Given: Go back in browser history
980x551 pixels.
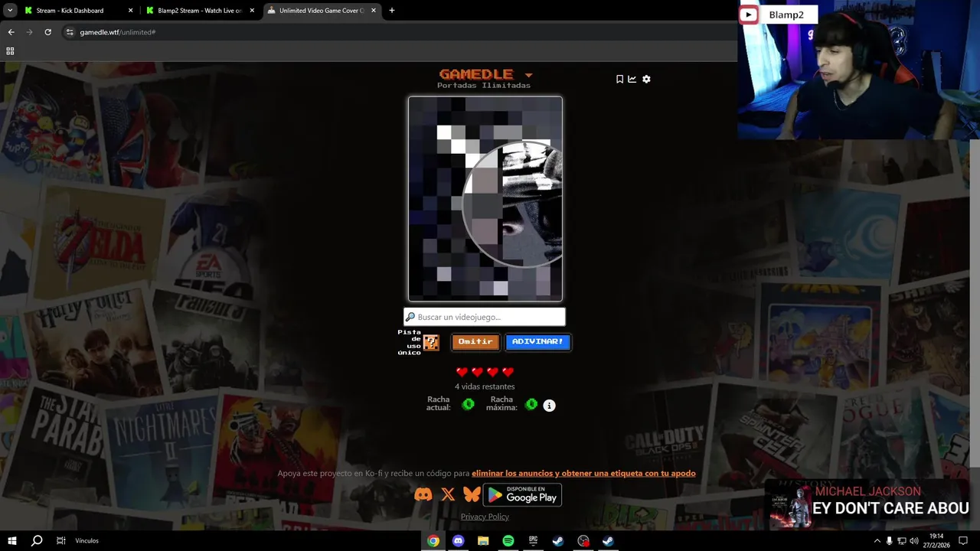Looking at the screenshot, I should pos(11,32).
